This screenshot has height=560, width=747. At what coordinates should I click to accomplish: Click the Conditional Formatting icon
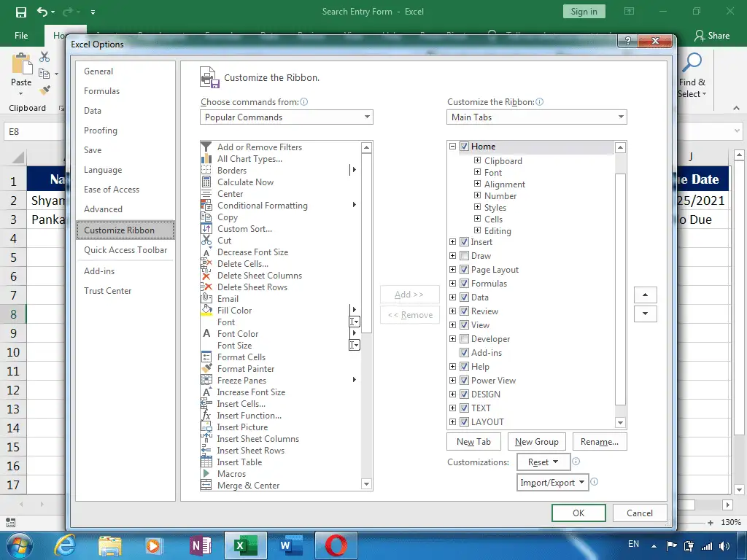point(206,205)
